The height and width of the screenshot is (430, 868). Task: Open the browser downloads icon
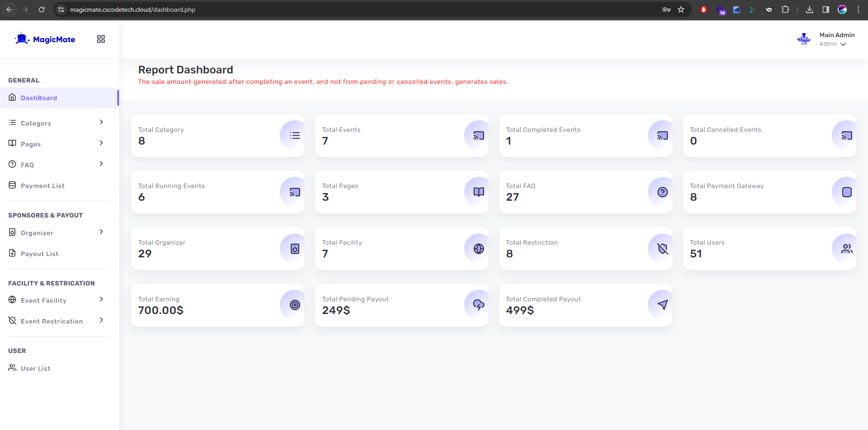coord(809,10)
